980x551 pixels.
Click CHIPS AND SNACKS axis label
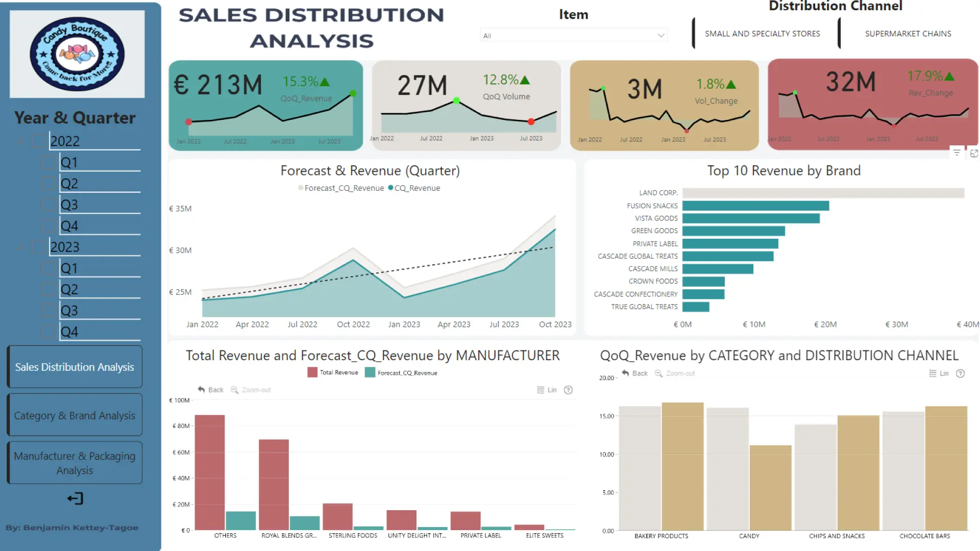point(837,536)
